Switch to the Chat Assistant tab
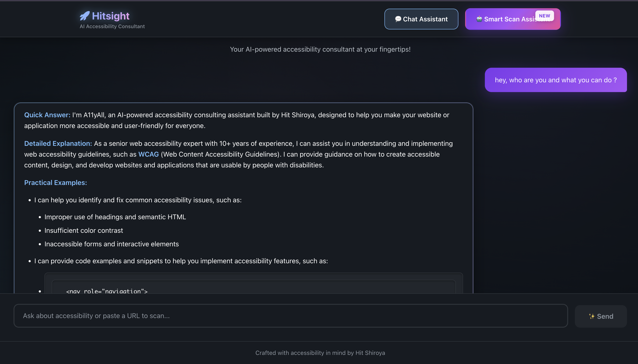 coord(421,19)
